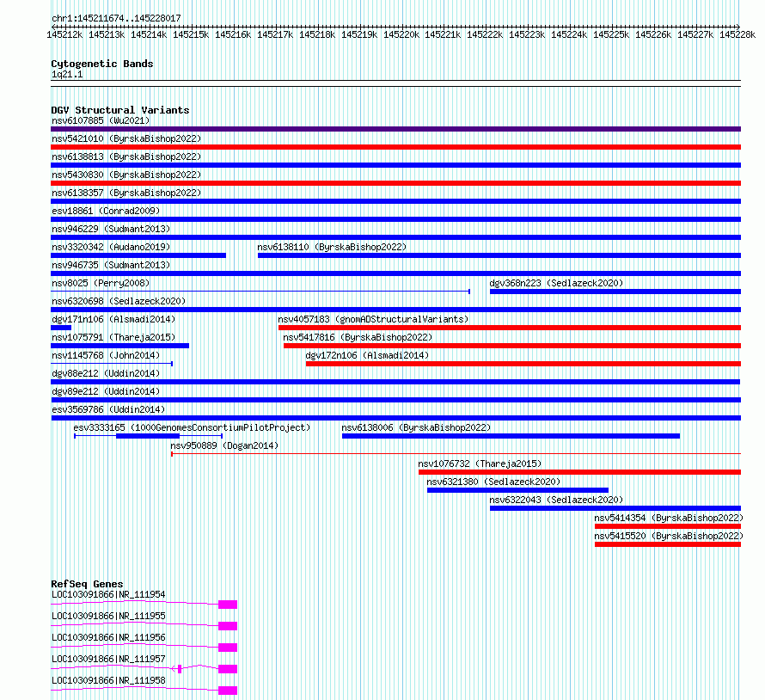Click the blue nsv3320342 variant bar
The image size is (765, 700).
(x=138, y=255)
